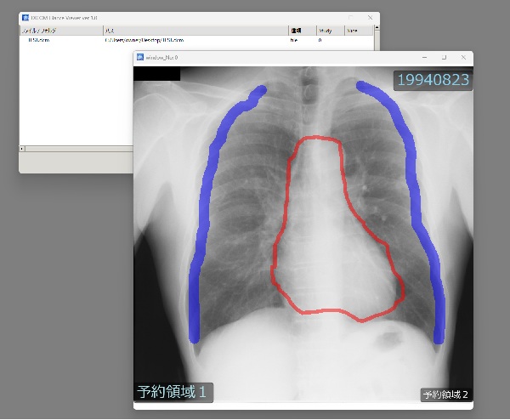Click the DICOM Viewer app icon in title bar
Image resolution: width=510 pixels, height=420 pixels.
coord(25,17)
